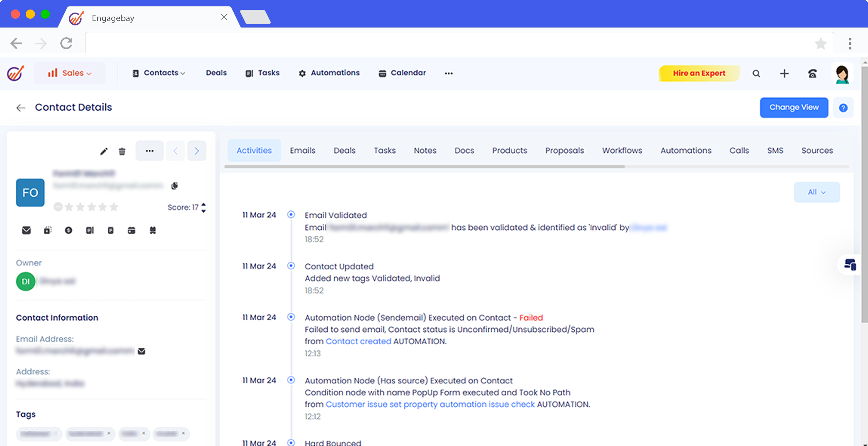This screenshot has width=868, height=446.
Task: Open the Contact created automation link
Action: (x=358, y=341)
